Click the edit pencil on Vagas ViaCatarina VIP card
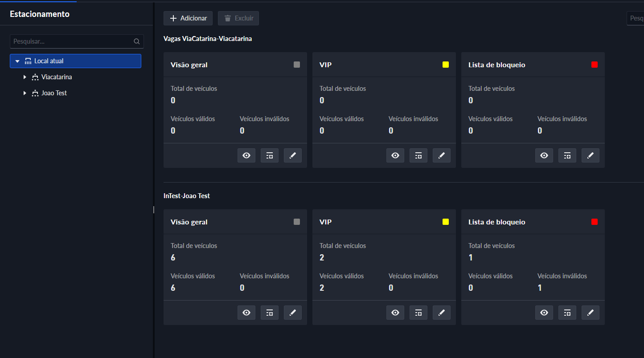The image size is (644, 358). pos(441,155)
